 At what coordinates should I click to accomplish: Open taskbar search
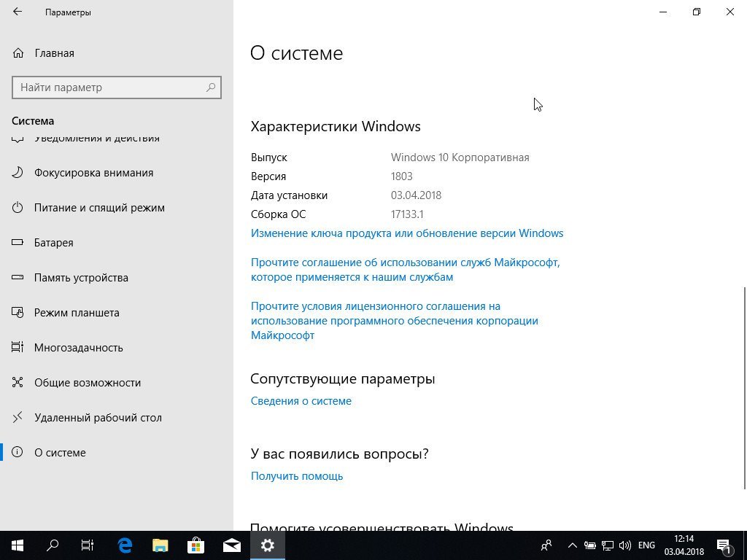(x=53, y=545)
